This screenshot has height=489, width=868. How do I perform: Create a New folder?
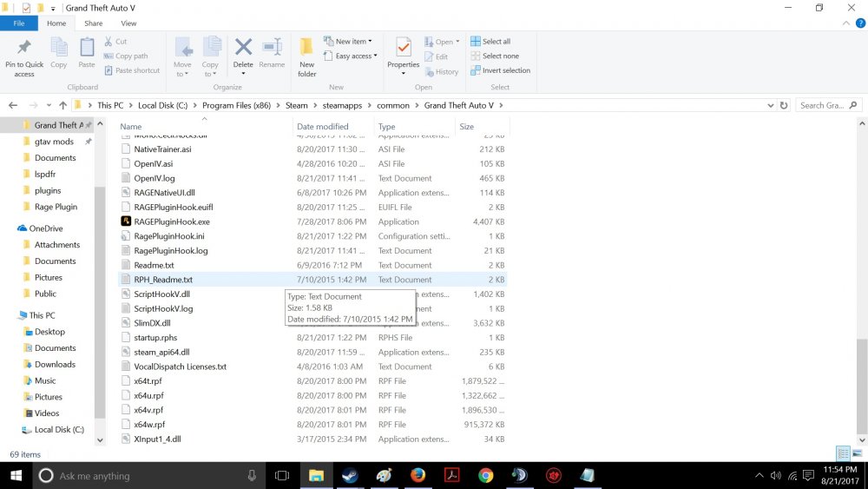(x=306, y=57)
